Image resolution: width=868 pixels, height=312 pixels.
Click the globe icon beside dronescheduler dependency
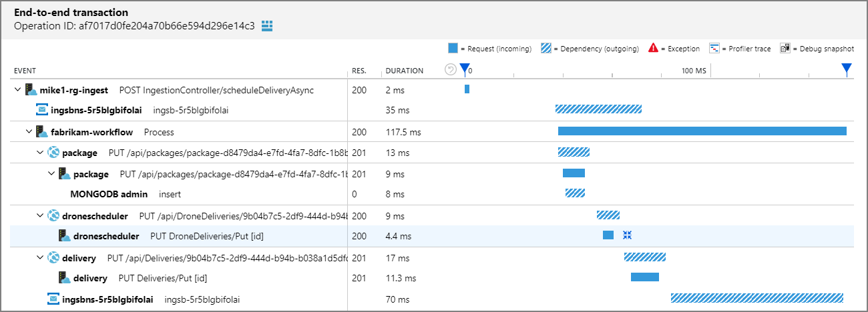pyautogui.click(x=53, y=215)
